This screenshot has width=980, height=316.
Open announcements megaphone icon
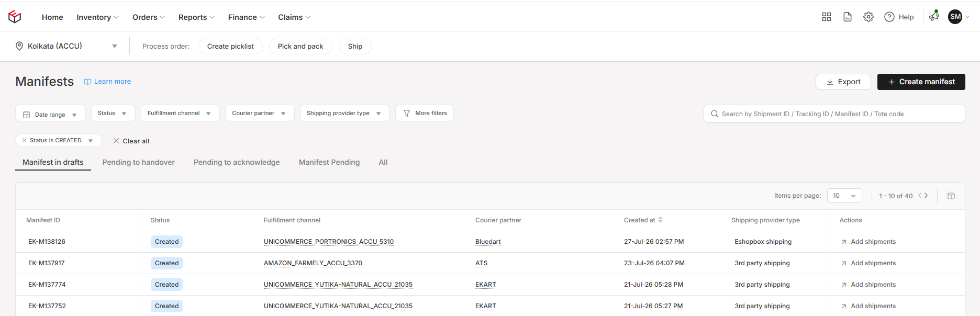point(934,17)
